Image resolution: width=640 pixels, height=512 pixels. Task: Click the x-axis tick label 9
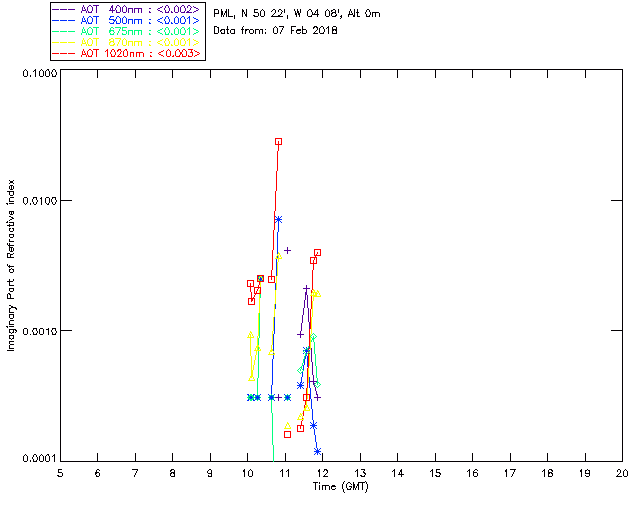point(210,473)
